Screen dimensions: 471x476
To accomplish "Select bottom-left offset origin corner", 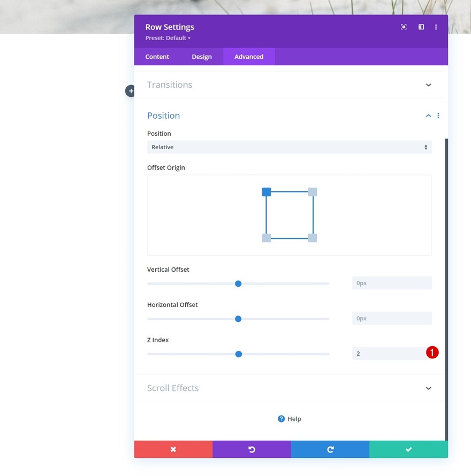I will coord(267,238).
